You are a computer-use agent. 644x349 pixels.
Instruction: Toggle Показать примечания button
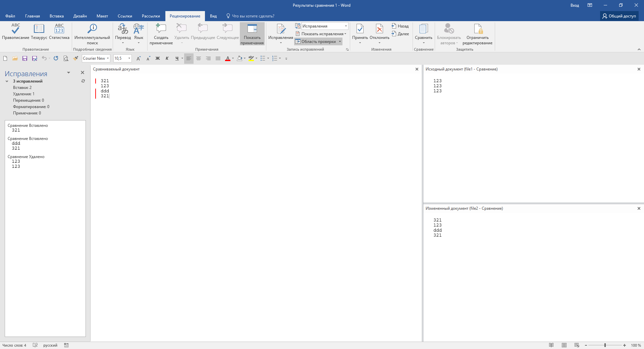click(252, 34)
